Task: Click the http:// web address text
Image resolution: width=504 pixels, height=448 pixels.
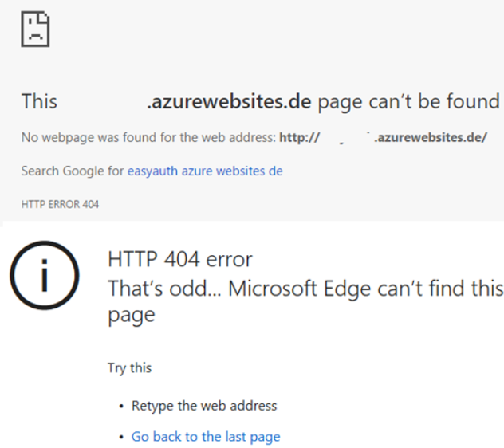Action: 300,138
